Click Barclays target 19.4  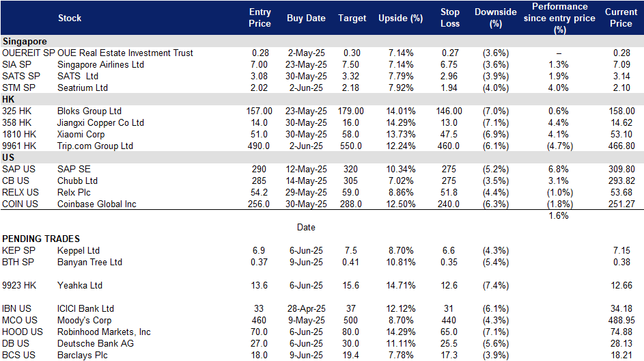point(351,356)
